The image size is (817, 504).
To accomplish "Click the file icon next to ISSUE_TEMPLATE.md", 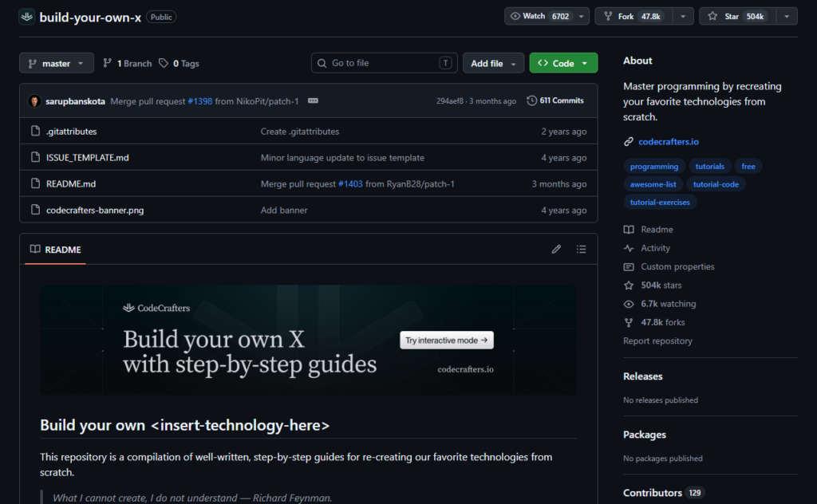I will click(35, 157).
